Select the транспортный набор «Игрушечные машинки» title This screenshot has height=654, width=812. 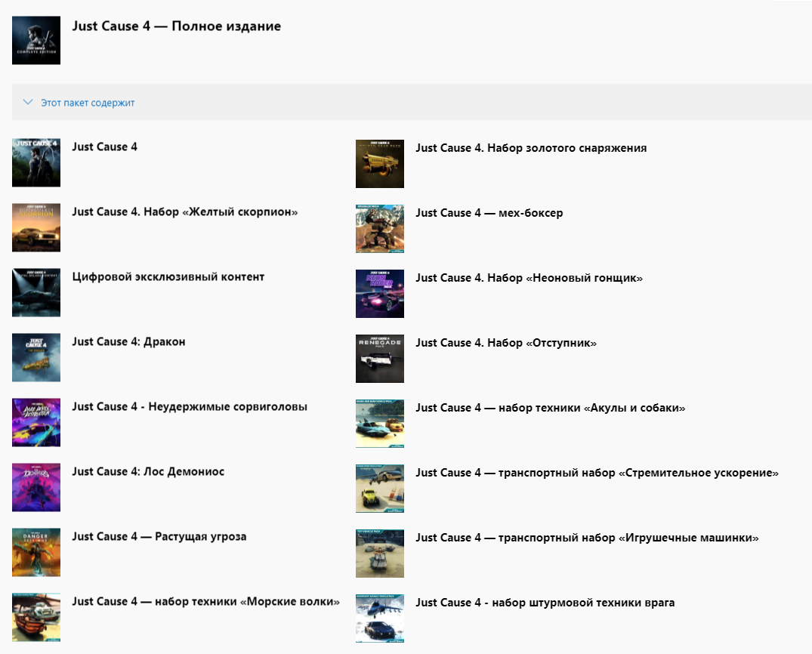[x=587, y=538]
